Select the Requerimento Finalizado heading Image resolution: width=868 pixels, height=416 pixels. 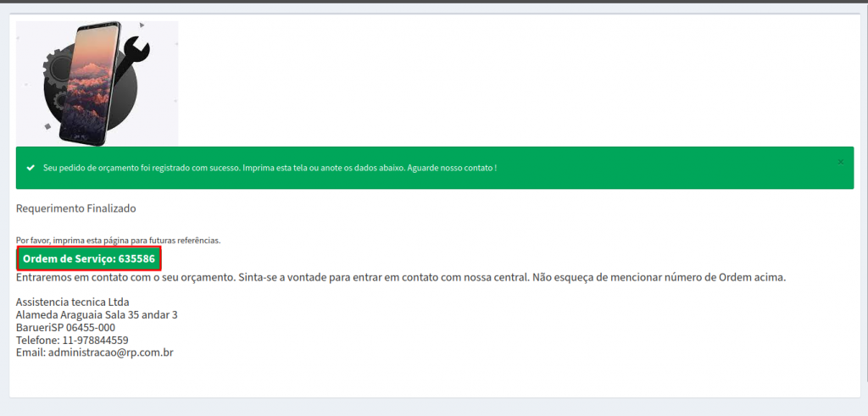(x=75, y=208)
